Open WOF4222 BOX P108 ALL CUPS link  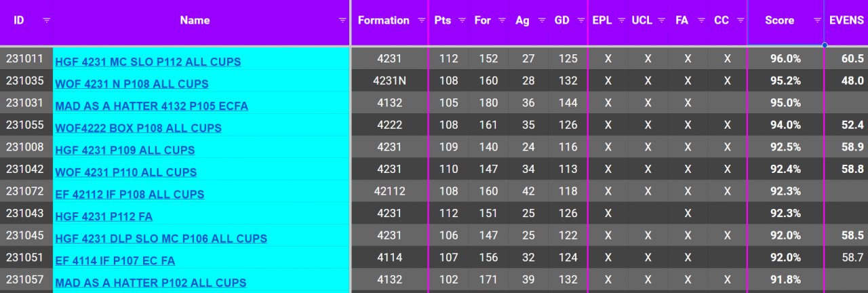coord(138,128)
